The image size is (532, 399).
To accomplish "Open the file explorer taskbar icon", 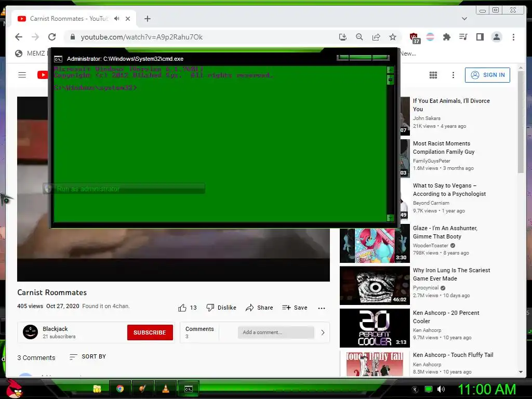I will click(x=97, y=389).
